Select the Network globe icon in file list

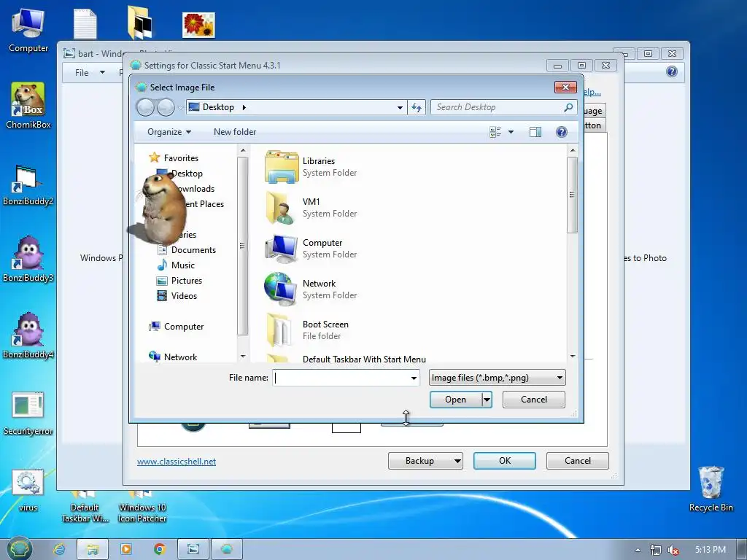tap(281, 289)
